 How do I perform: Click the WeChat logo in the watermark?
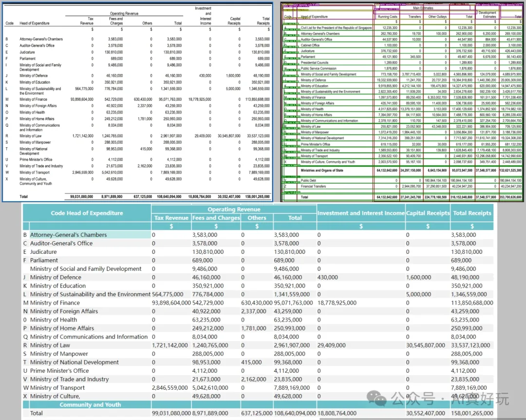(x=376, y=398)
